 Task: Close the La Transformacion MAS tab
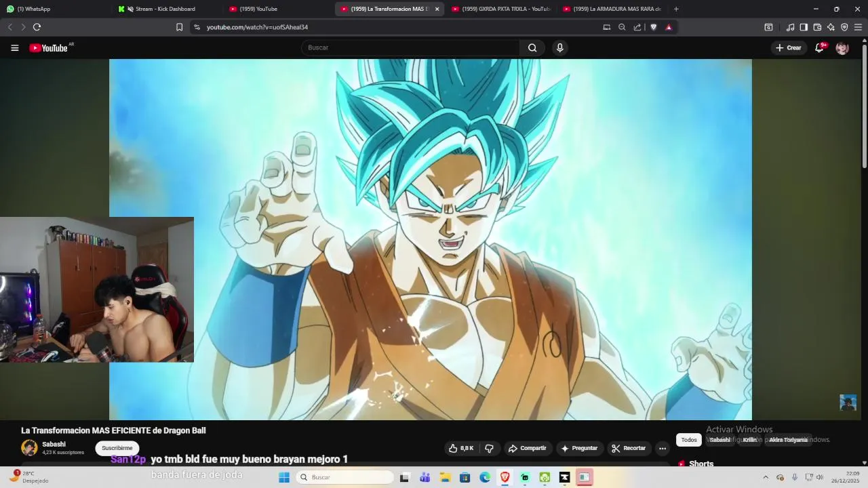click(437, 9)
